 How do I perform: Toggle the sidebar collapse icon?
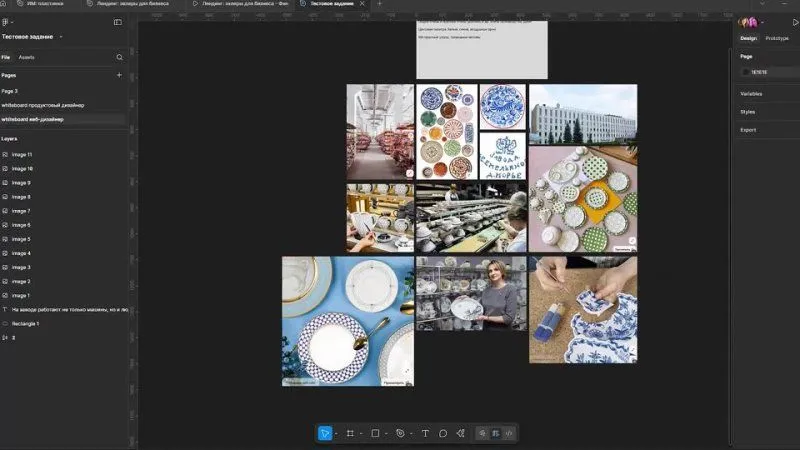[117, 21]
